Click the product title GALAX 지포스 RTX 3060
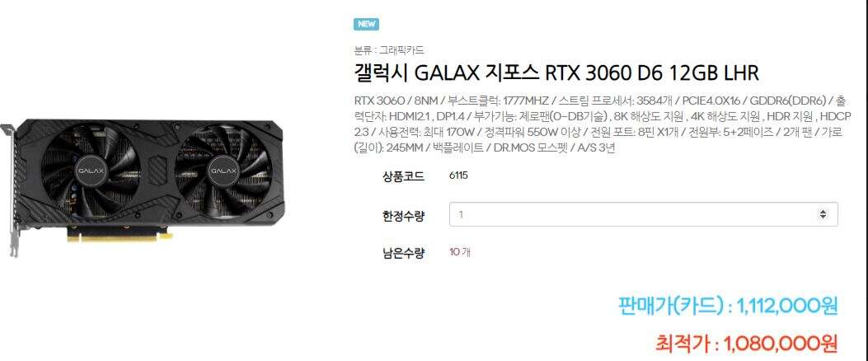 pos(556,73)
